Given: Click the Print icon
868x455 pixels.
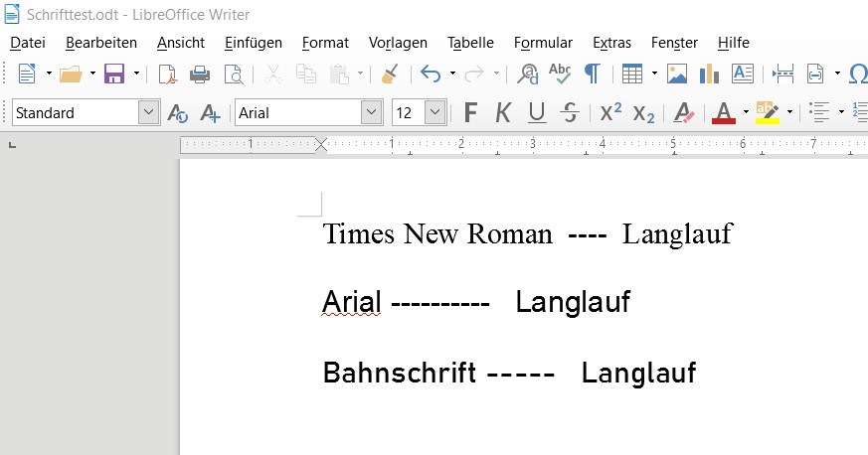Looking at the screenshot, I should tap(200, 74).
